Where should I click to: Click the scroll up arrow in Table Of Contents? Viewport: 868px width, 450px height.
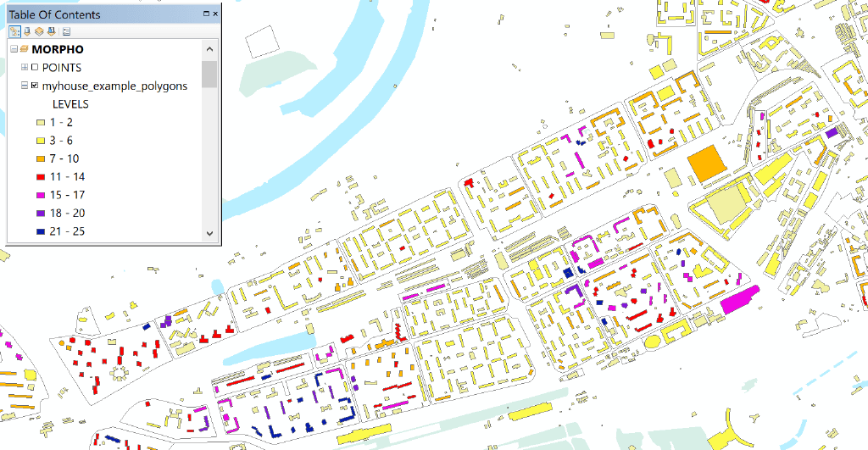210,49
